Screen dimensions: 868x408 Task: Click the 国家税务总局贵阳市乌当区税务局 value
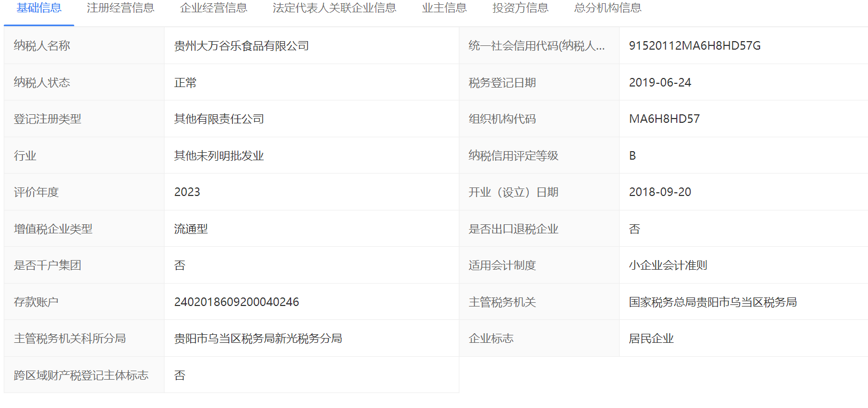click(x=713, y=302)
